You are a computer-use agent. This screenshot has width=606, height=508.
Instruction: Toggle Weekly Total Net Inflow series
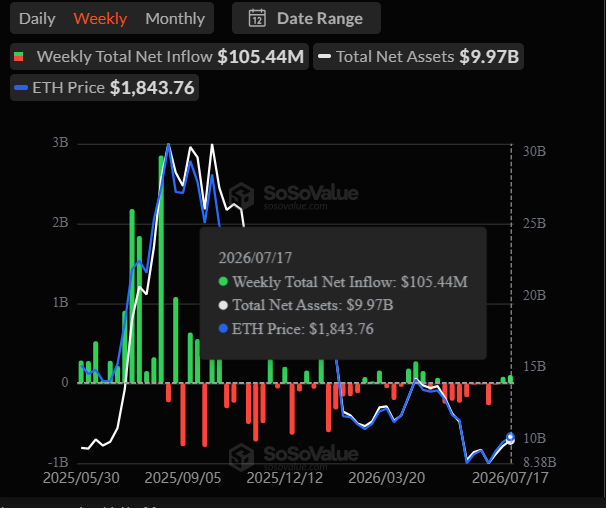coord(159,56)
